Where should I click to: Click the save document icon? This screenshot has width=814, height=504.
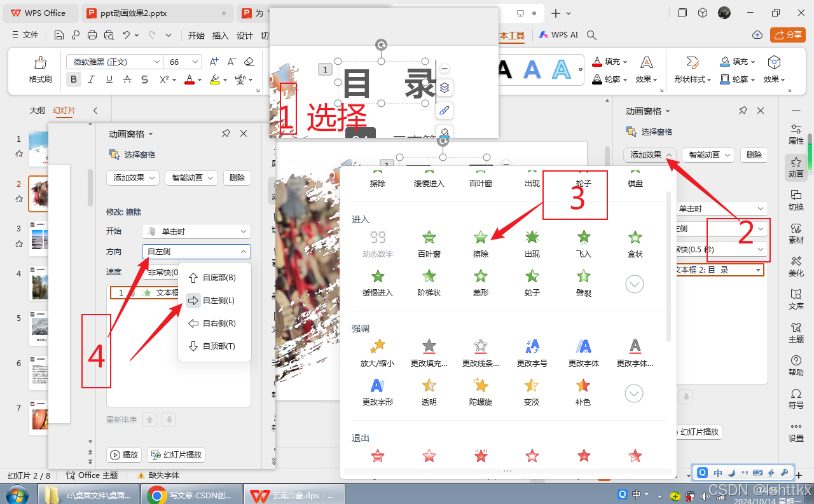[60, 35]
